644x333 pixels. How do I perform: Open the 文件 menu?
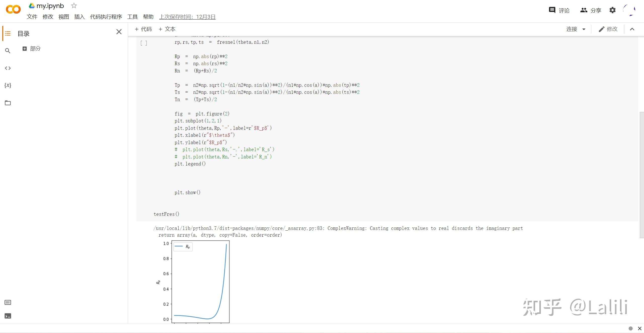tap(32, 17)
